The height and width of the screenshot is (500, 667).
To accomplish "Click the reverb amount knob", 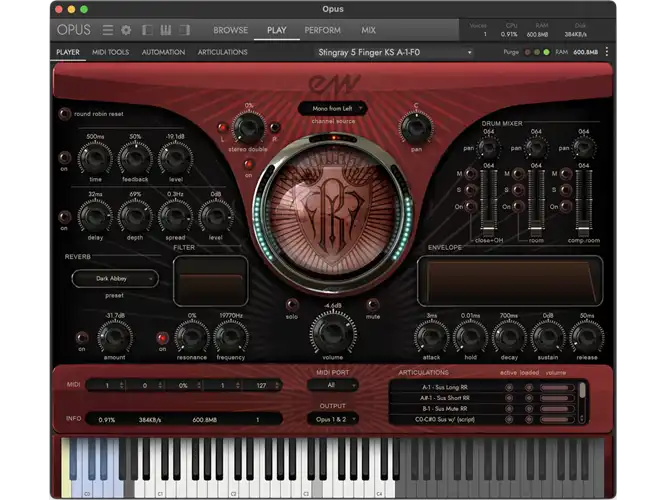I will tap(114, 337).
